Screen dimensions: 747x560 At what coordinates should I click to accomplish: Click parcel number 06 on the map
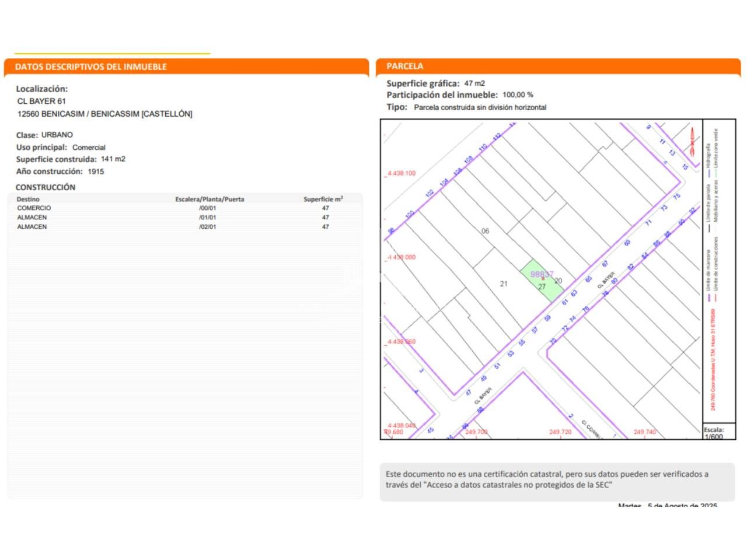[x=485, y=231]
